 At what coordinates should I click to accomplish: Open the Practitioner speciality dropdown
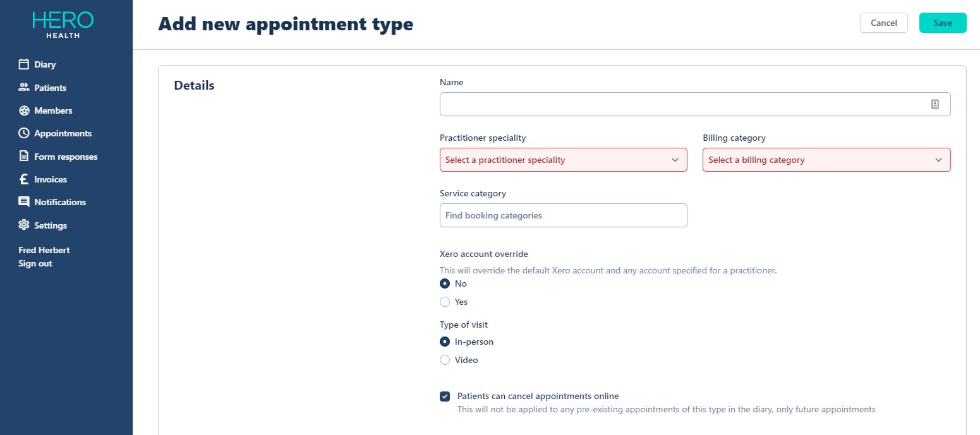pos(563,160)
